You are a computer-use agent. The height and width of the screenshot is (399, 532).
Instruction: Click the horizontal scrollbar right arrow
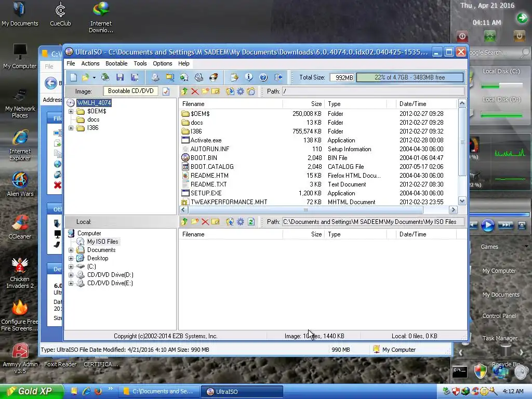(x=453, y=210)
